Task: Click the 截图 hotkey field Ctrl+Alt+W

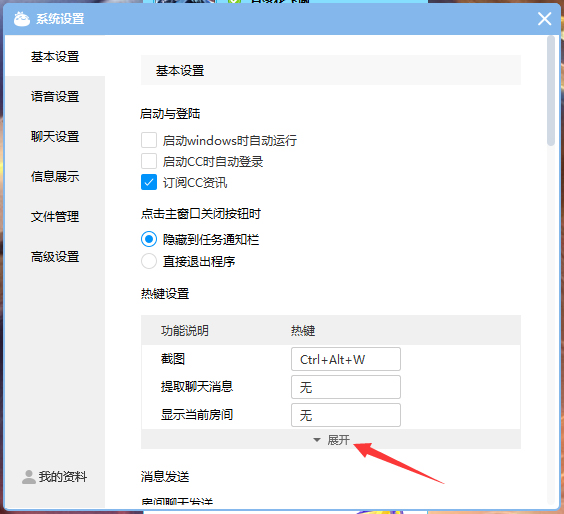Action: [346, 359]
